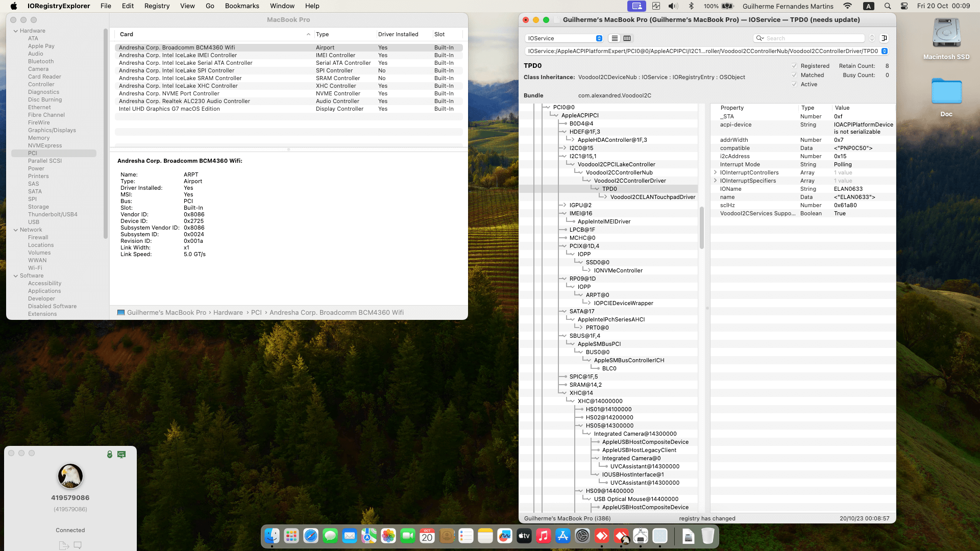Toggle the inspector sidebar panel icon
This screenshot has width=980, height=551.
885,38
